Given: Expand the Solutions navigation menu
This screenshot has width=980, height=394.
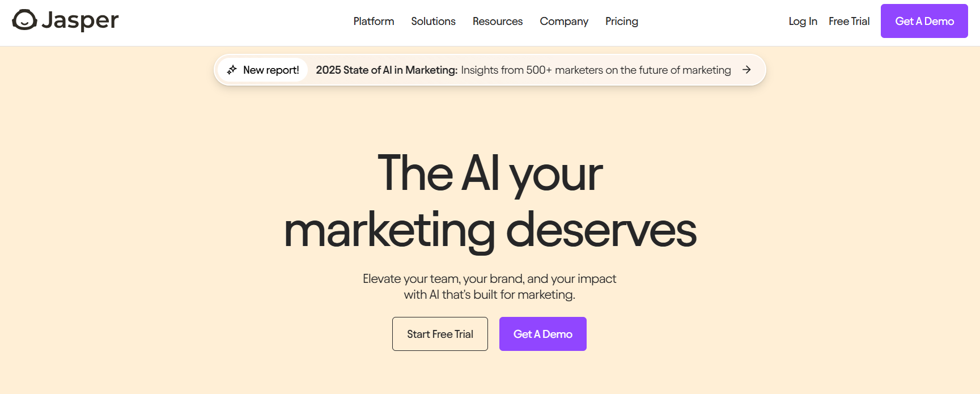Looking at the screenshot, I should point(433,22).
